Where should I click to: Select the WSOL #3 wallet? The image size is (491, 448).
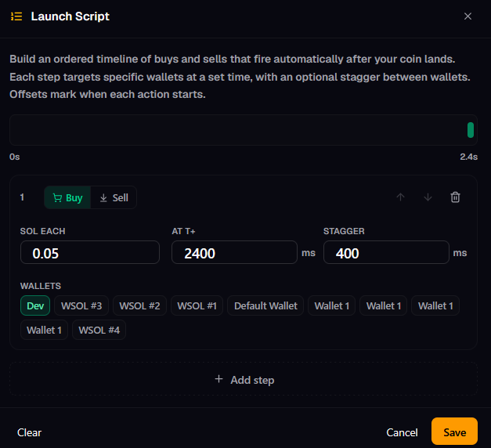[81, 305]
